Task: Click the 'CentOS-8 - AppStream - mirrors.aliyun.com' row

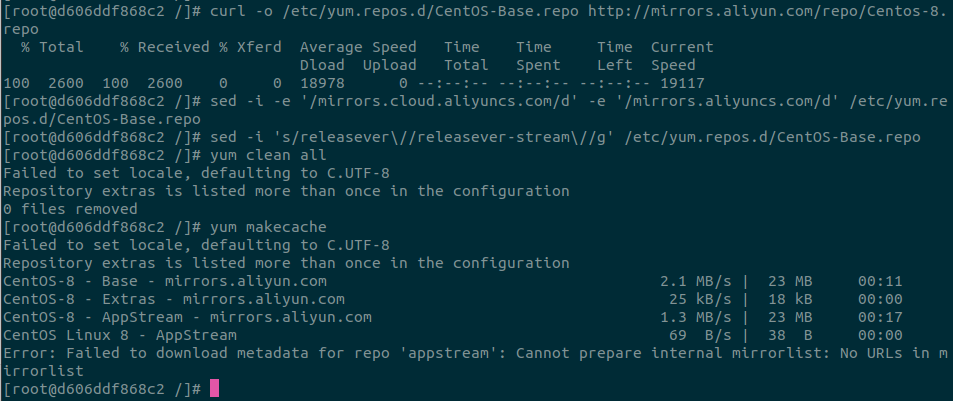Action: tap(187, 317)
